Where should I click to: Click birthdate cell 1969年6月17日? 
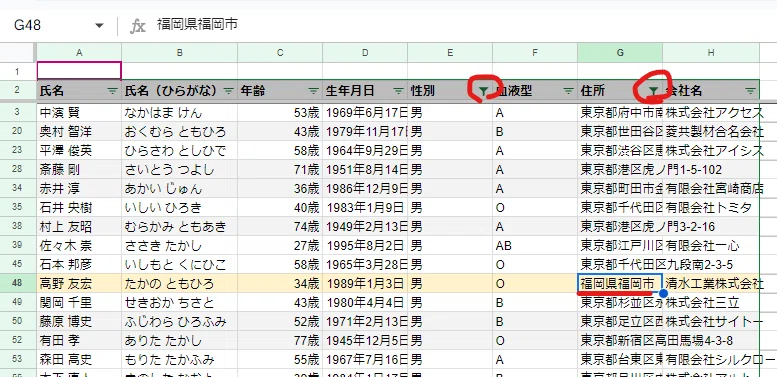click(x=365, y=112)
